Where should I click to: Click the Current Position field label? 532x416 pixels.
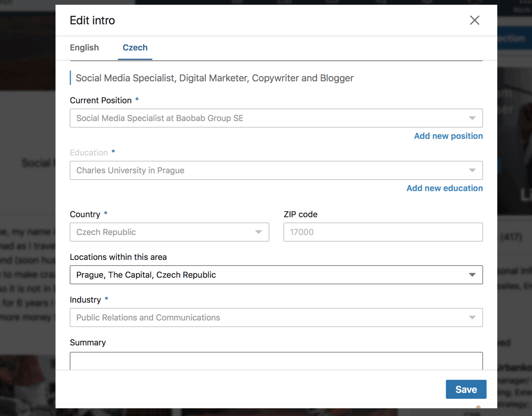coord(101,100)
